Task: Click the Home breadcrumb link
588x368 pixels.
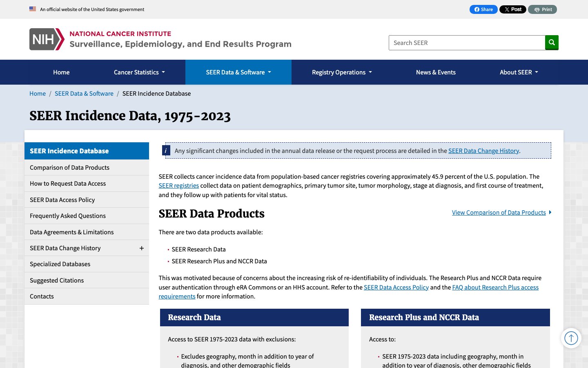Action: 38,94
